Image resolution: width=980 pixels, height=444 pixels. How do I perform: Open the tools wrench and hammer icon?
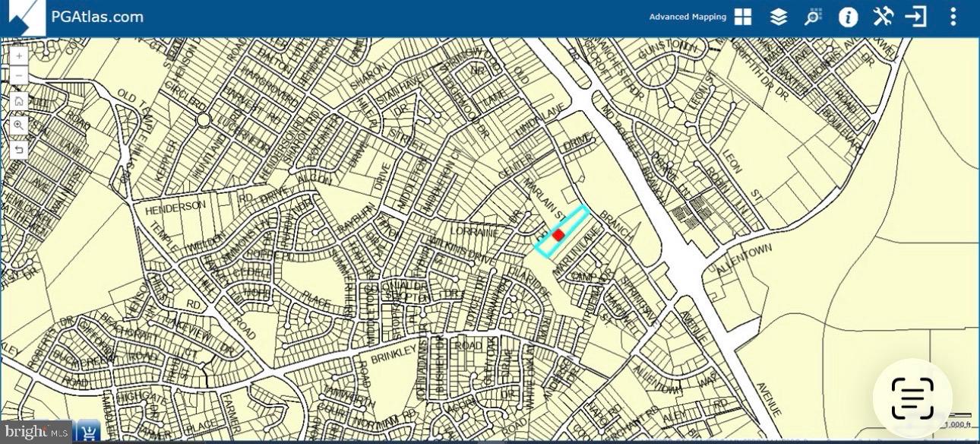click(883, 17)
